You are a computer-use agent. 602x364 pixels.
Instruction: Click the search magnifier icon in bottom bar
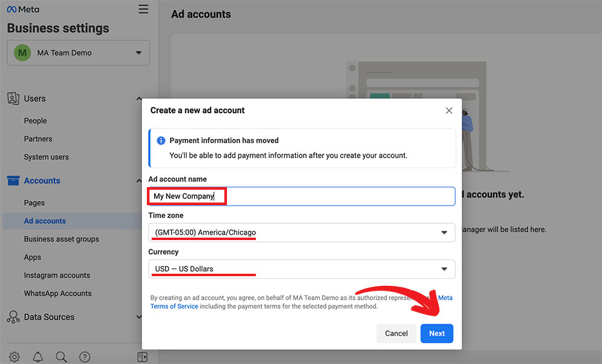tap(61, 357)
